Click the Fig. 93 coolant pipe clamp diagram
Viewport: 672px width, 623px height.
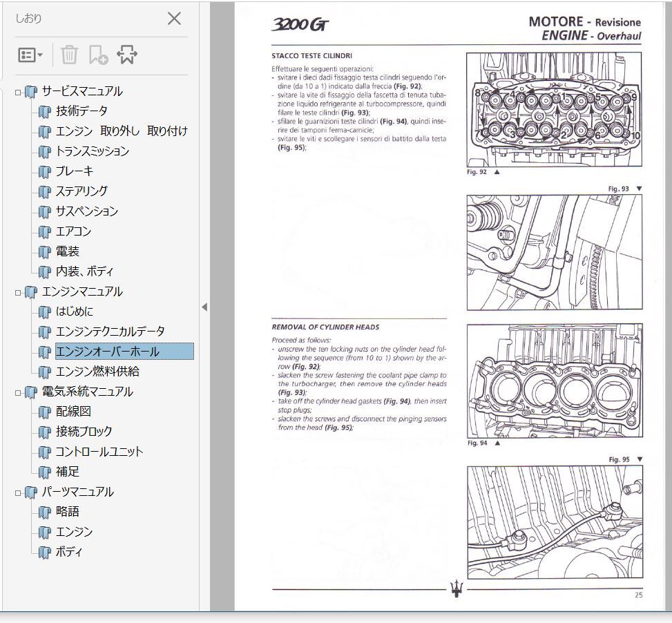point(555,252)
